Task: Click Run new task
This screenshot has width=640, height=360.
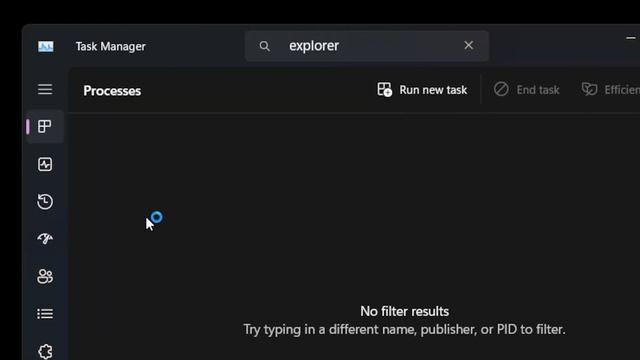Action: click(x=422, y=90)
